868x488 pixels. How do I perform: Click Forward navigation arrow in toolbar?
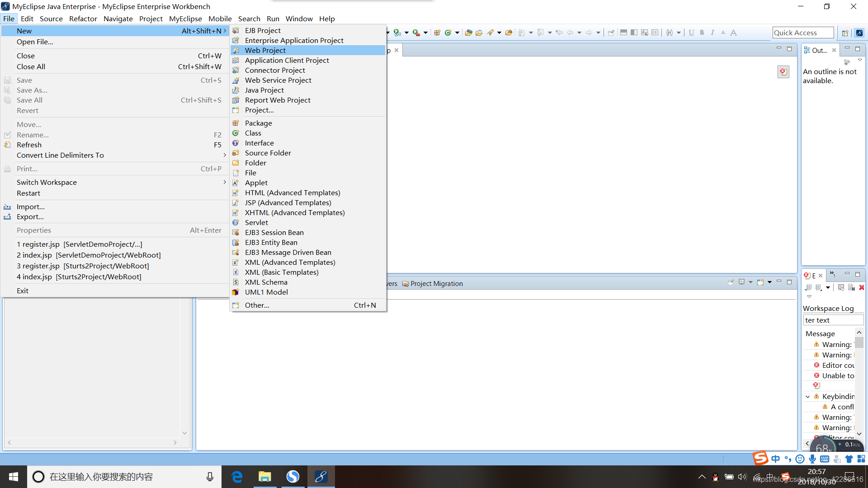tap(589, 33)
